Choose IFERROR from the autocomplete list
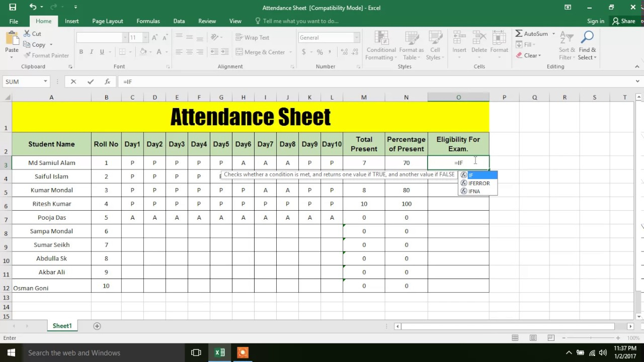Image resolution: width=644 pixels, height=362 pixels. 478,183
